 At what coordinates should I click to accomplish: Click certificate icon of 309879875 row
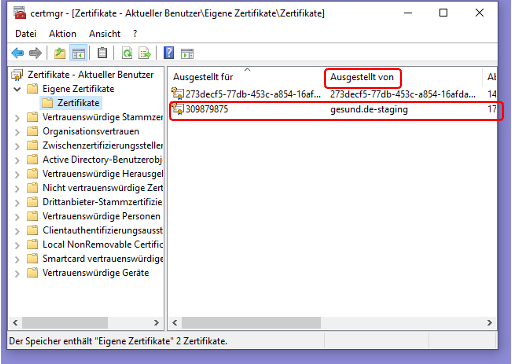[x=178, y=109]
